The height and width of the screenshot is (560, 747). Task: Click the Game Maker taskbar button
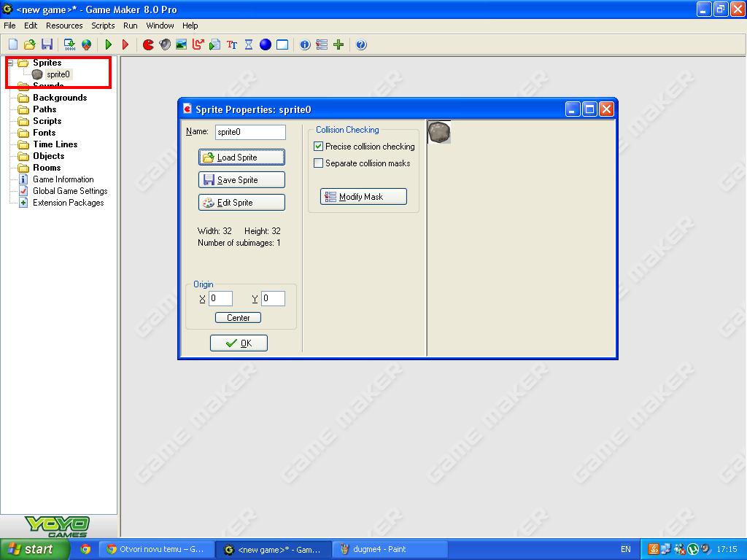point(273,549)
